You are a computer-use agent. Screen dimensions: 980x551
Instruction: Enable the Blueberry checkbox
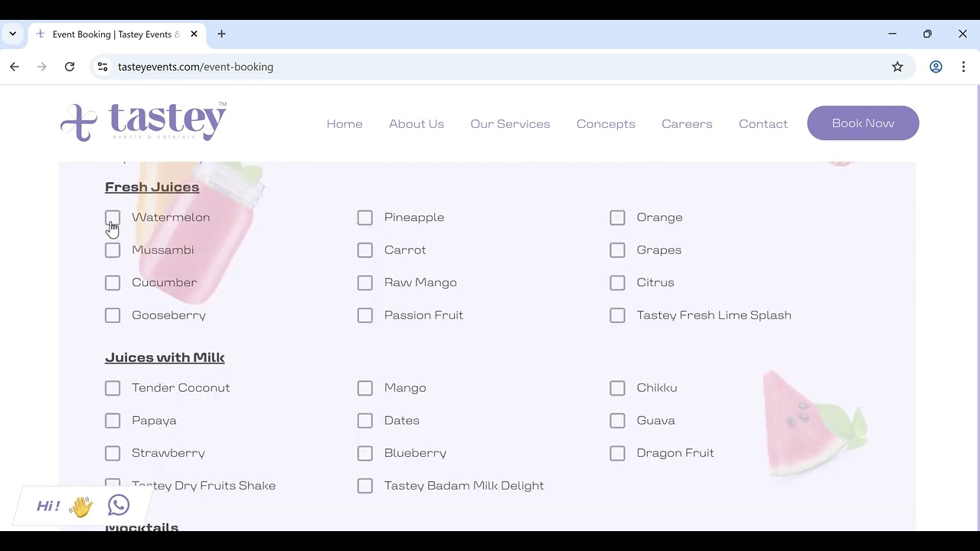point(365,453)
